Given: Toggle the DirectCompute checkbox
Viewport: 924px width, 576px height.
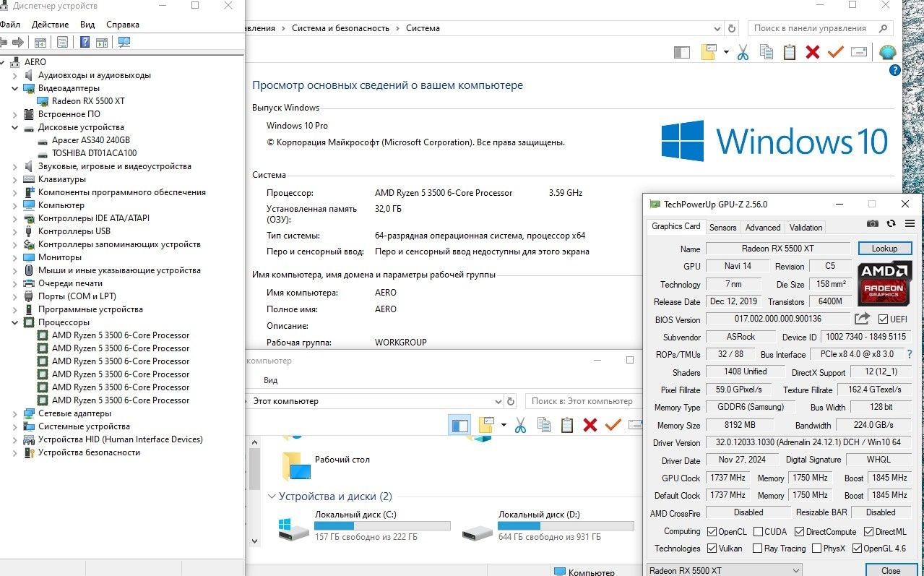Looking at the screenshot, I should (799, 531).
